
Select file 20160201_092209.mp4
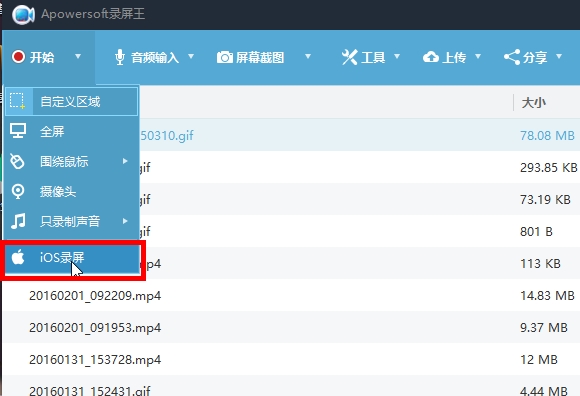pos(95,295)
